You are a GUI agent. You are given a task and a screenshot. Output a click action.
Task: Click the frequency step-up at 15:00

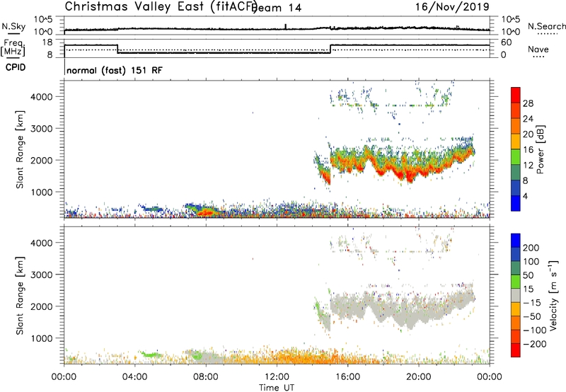pyautogui.click(x=330, y=49)
